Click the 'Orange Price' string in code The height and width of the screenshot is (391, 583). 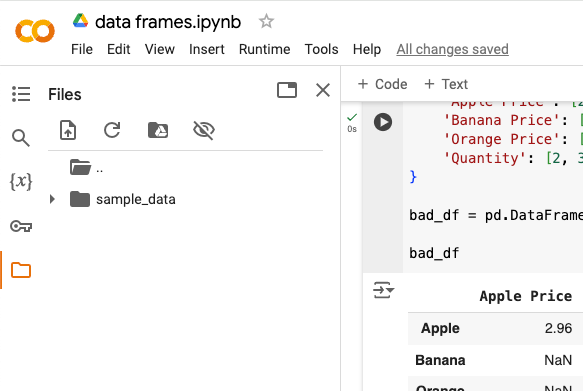[502, 139]
